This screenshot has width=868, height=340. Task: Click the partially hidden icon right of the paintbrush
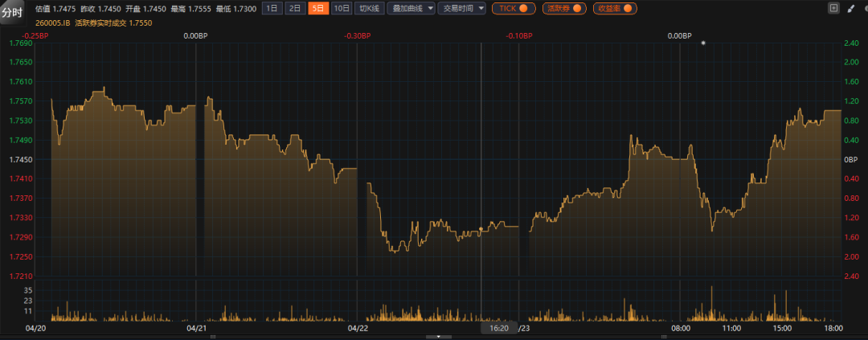coord(865,8)
